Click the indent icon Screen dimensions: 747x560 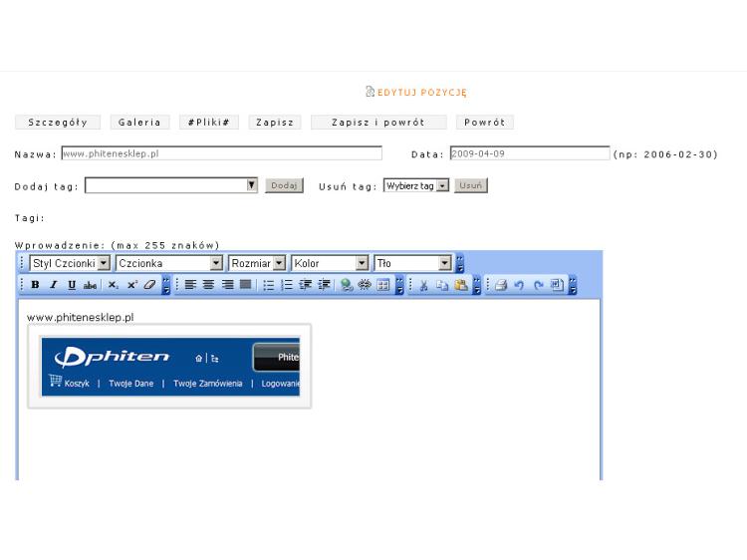(x=324, y=285)
